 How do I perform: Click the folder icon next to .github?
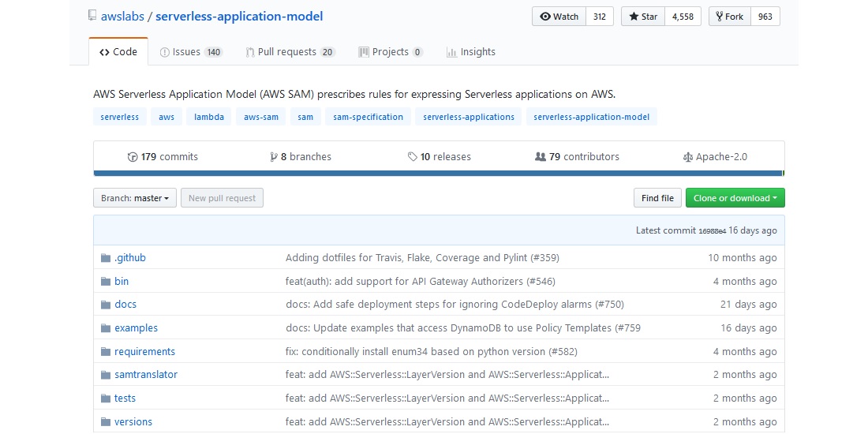[106, 258]
